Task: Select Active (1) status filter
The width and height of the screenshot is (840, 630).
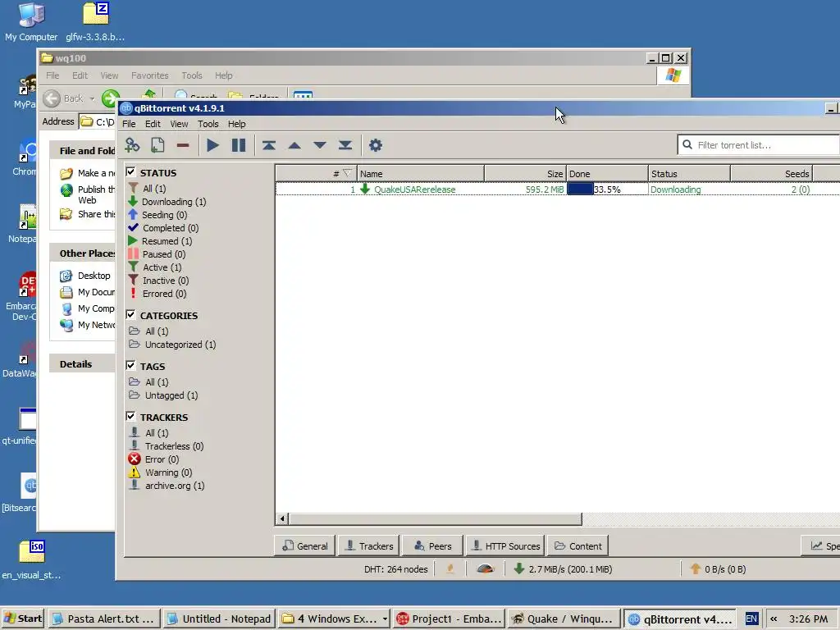Action: point(155,267)
